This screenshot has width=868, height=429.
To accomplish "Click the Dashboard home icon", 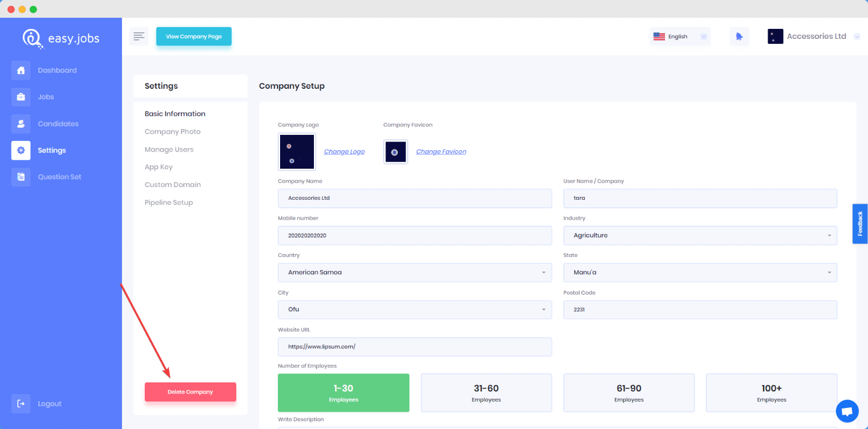I will click(21, 70).
